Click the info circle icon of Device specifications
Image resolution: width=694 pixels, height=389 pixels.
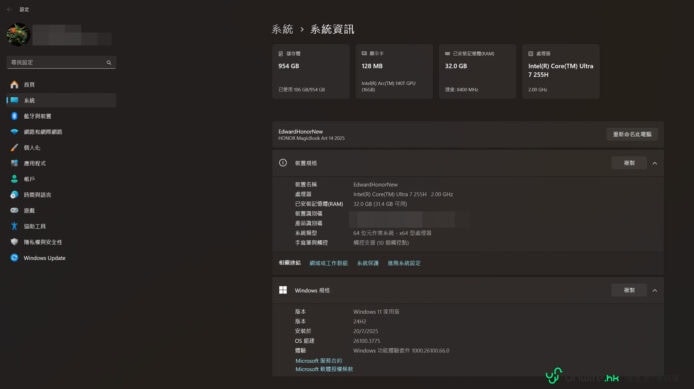tap(283, 163)
